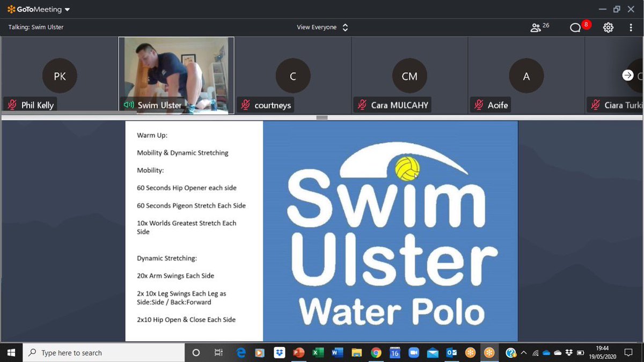Viewport: 644px width, 362px height.
Task: Switch to PowerPoint on the taskbar
Action: [x=299, y=352]
